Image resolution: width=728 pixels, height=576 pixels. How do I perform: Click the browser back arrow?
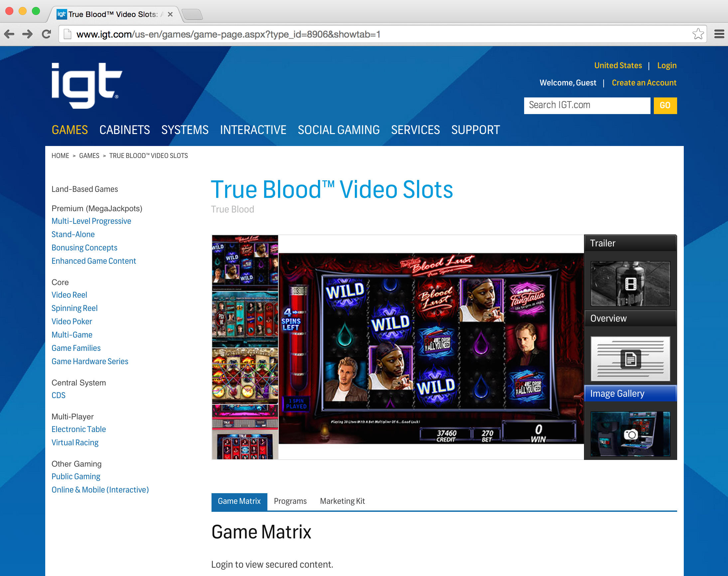pyautogui.click(x=9, y=34)
